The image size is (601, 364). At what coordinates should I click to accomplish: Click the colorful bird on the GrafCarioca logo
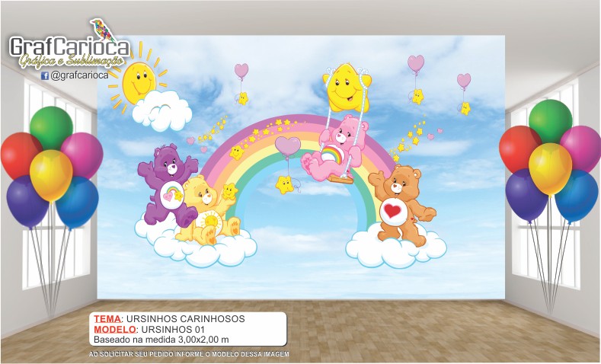coord(100,30)
